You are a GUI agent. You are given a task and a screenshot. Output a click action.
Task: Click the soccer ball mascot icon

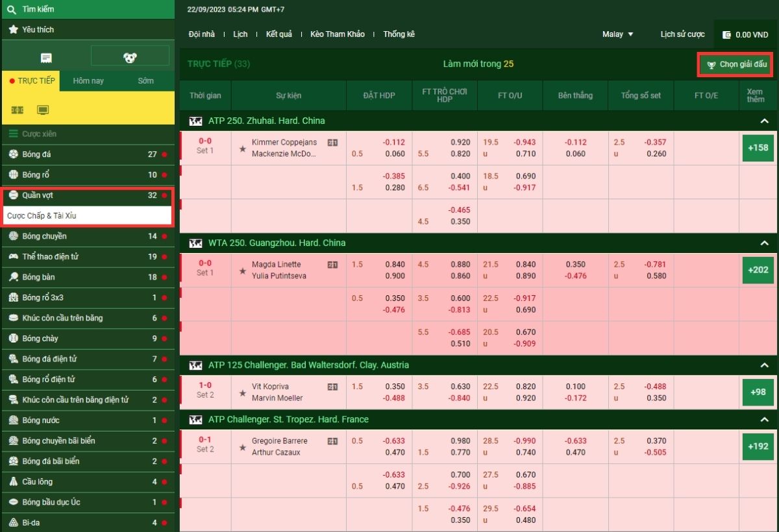[x=130, y=58]
